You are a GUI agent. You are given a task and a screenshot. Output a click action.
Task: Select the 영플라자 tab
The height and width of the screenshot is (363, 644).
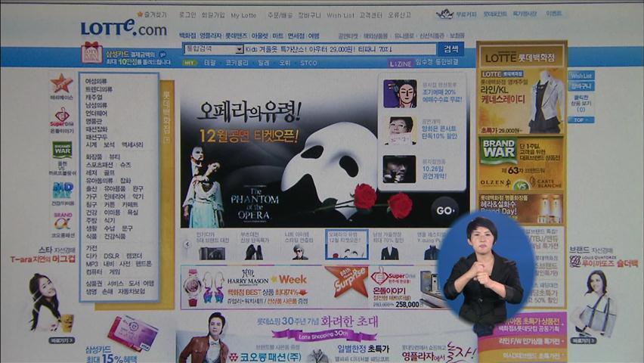point(211,36)
